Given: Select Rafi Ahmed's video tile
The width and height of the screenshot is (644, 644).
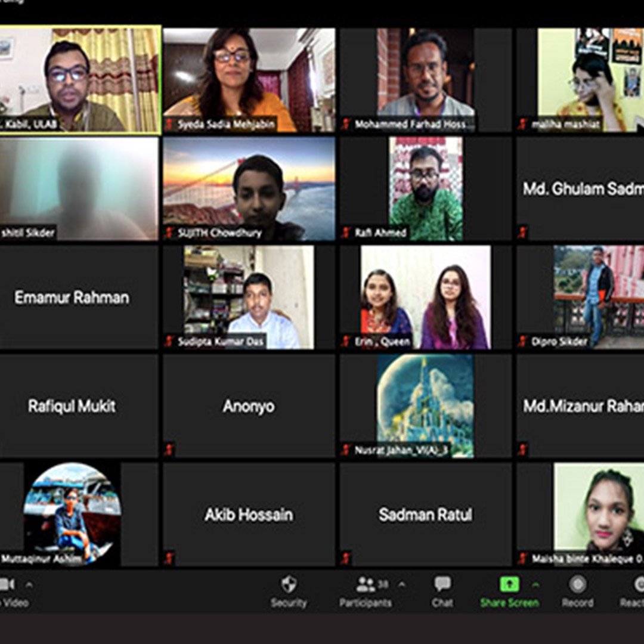Looking at the screenshot, I should click(x=426, y=188).
